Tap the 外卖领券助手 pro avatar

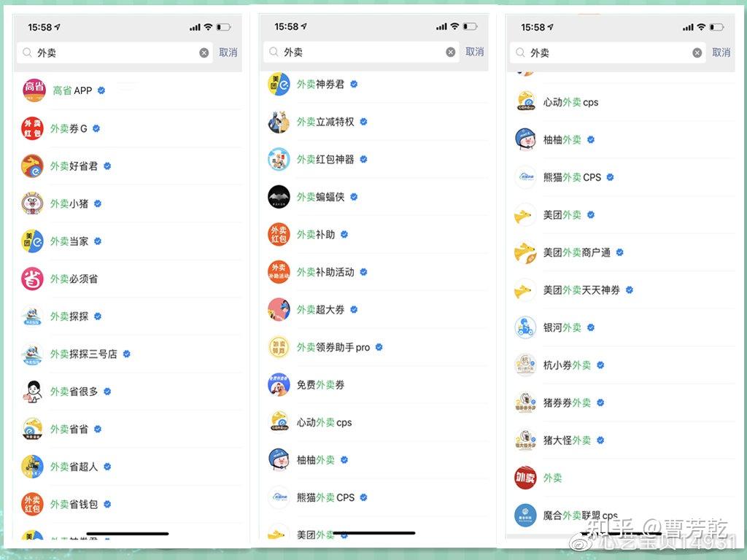click(x=279, y=347)
